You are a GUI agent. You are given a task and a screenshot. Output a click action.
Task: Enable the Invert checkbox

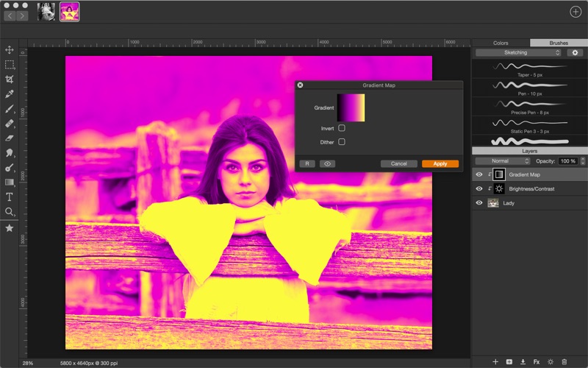pos(342,128)
